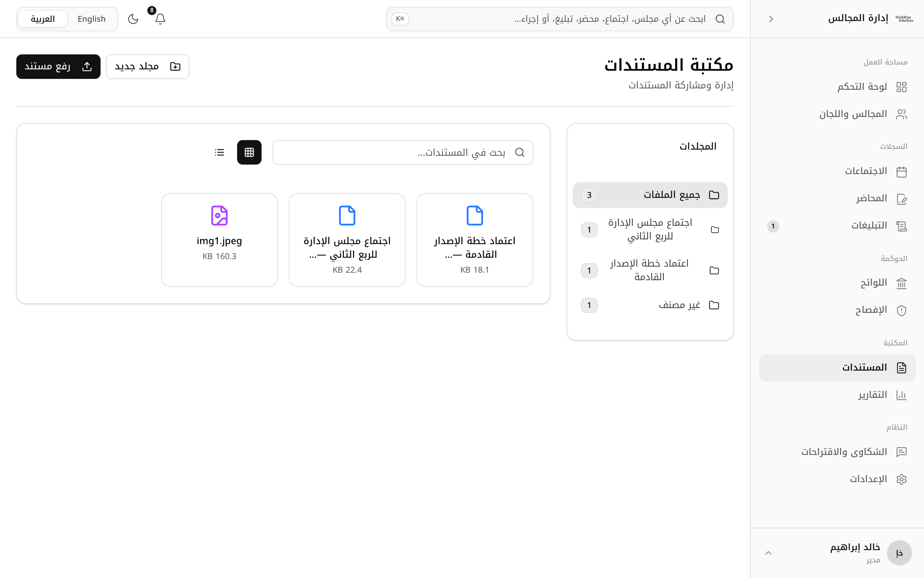Viewport: 924px width, 578px height.
Task: Go to المحاضر in sidebar
Action: (837, 199)
